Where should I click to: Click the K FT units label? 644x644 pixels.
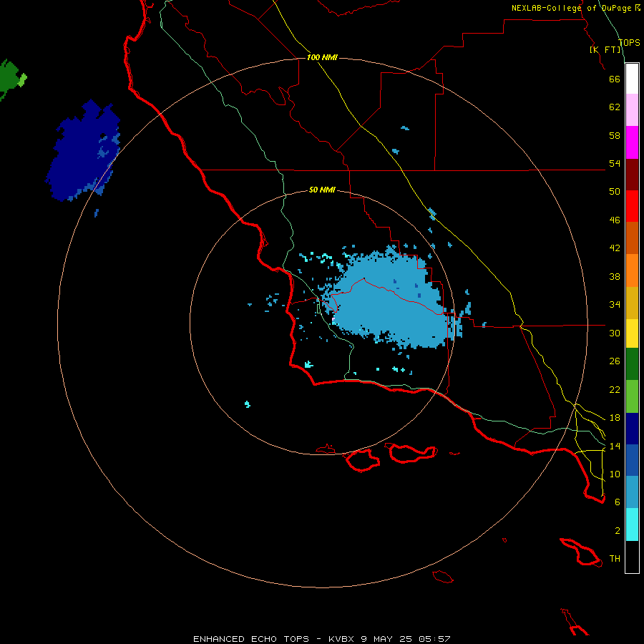[x=605, y=49]
